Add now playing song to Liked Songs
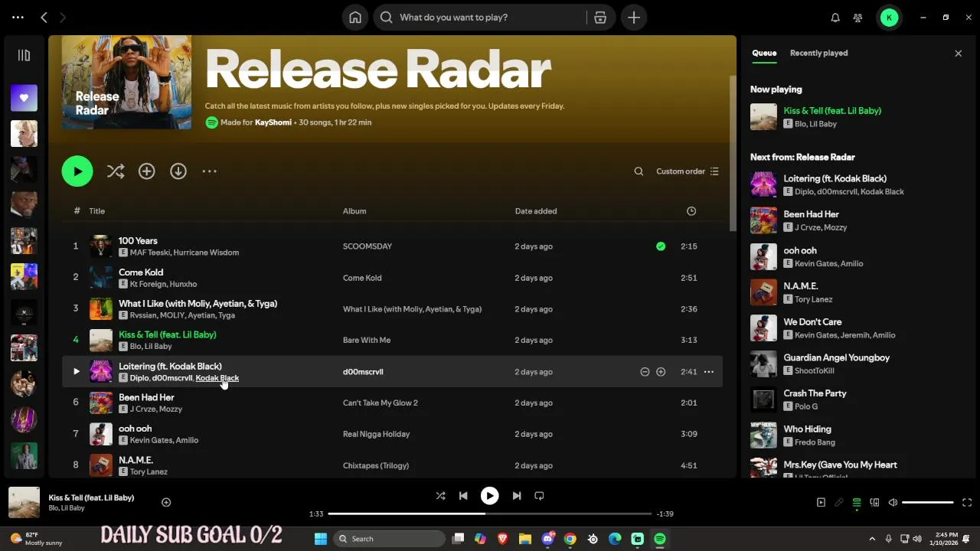This screenshot has width=980, height=551. [166, 502]
